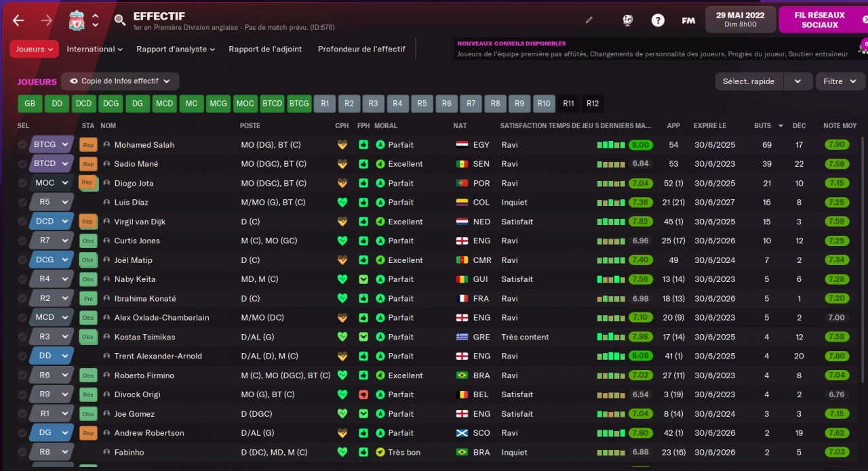Click Andrew Robertson's Scotland flag icon
This screenshot has width=868, height=471.
462,433
